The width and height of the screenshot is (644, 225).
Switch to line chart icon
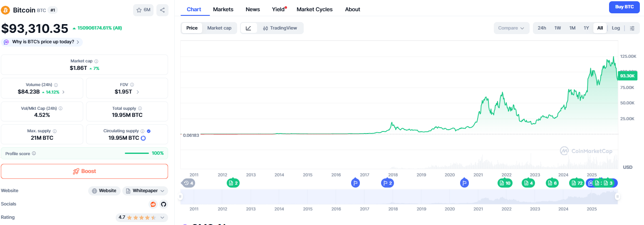coord(248,28)
